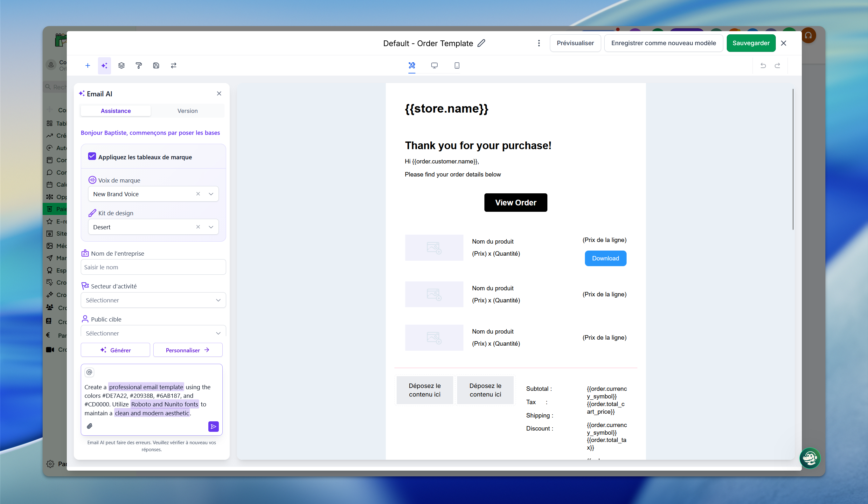The height and width of the screenshot is (504, 868).
Task: Click the @ mention icon in prompt
Action: click(89, 372)
